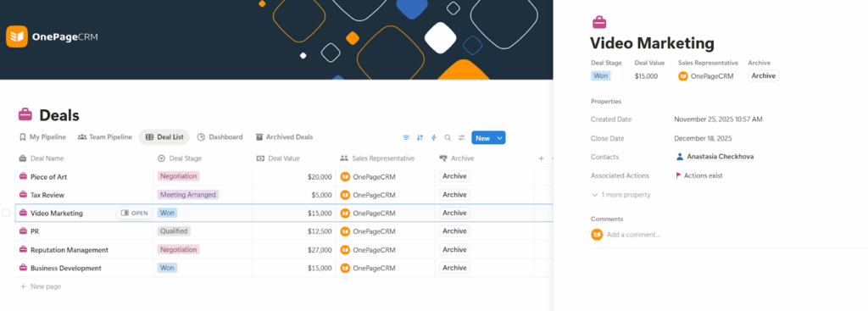Click the Meeting Arranged stage tag
This screenshot has height=311, width=868.
pyautogui.click(x=188, y=195)
